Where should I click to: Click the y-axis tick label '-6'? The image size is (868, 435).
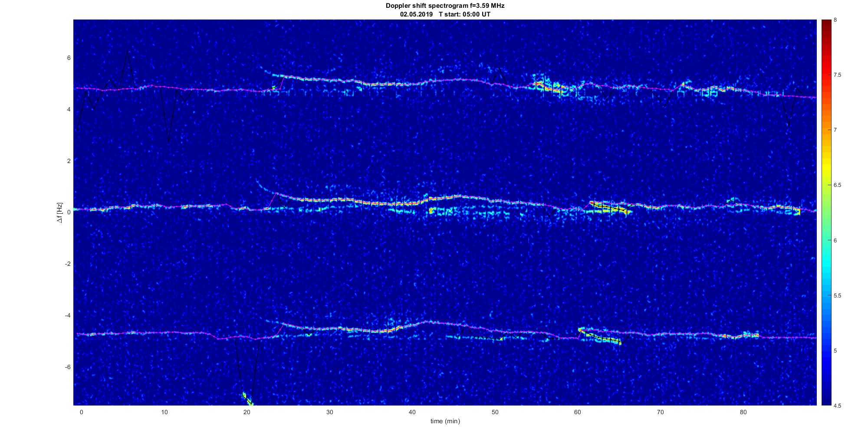68,367
